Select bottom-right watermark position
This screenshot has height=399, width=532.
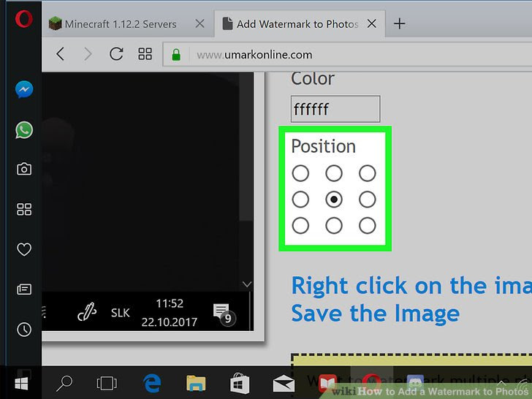(368, 225)
